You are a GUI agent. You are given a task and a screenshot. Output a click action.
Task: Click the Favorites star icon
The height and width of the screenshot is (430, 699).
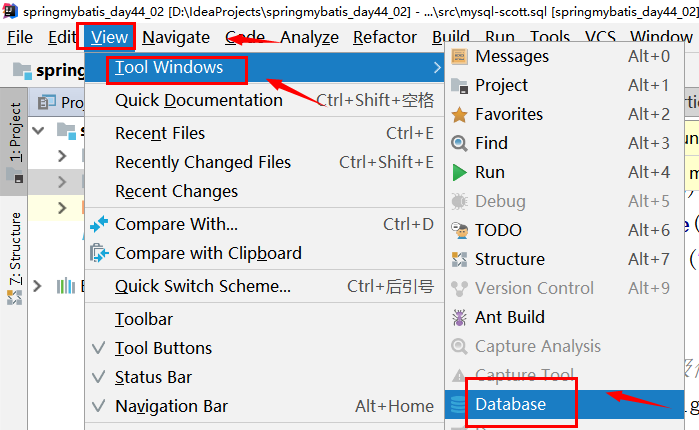(459, 115)
